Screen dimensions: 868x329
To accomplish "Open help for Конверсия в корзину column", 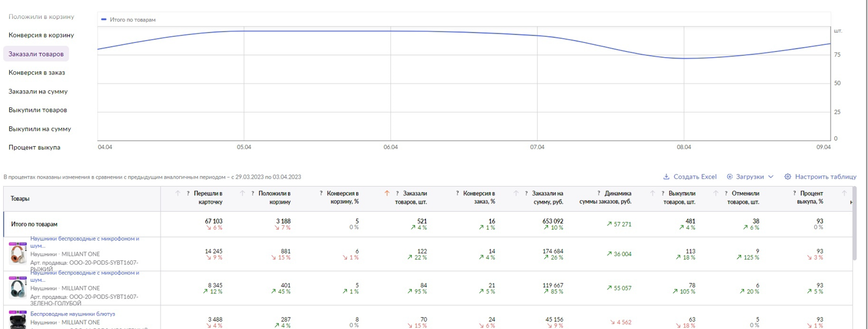I will (x=321, y=193).
